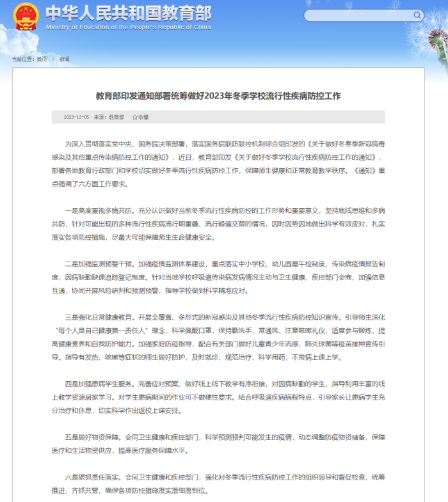Screen dimensions: 448x502
Task: Click paragraph starting 六是狠抓责任落实
Action: tap(218, 483)
